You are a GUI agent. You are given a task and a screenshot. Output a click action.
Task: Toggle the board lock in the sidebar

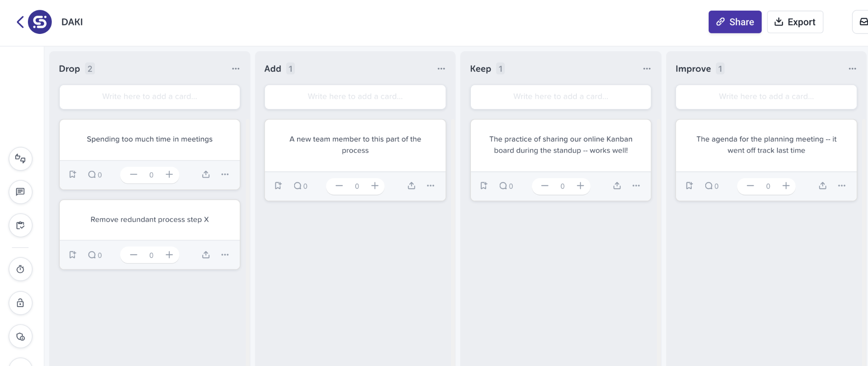tap(20, 303)
